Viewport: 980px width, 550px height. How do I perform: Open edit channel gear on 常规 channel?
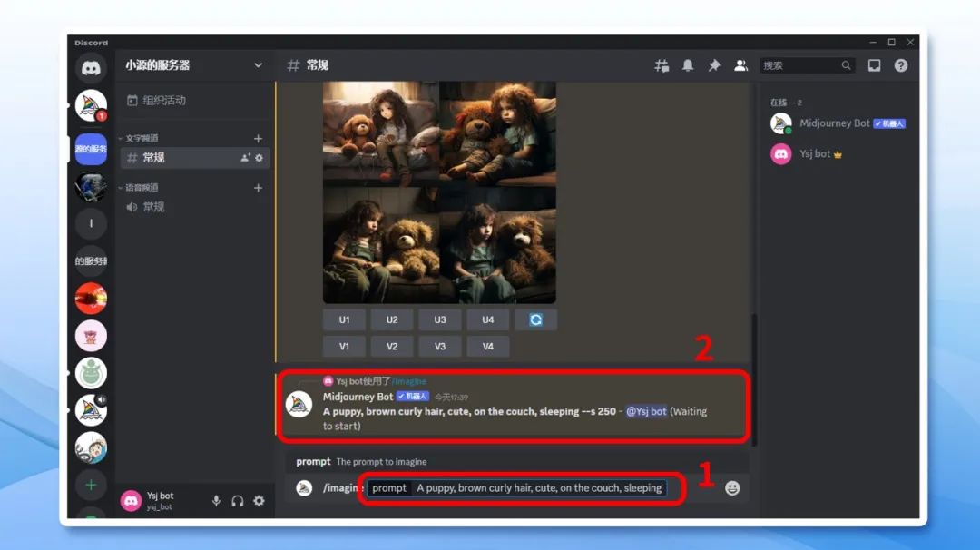tap(259, 158)
